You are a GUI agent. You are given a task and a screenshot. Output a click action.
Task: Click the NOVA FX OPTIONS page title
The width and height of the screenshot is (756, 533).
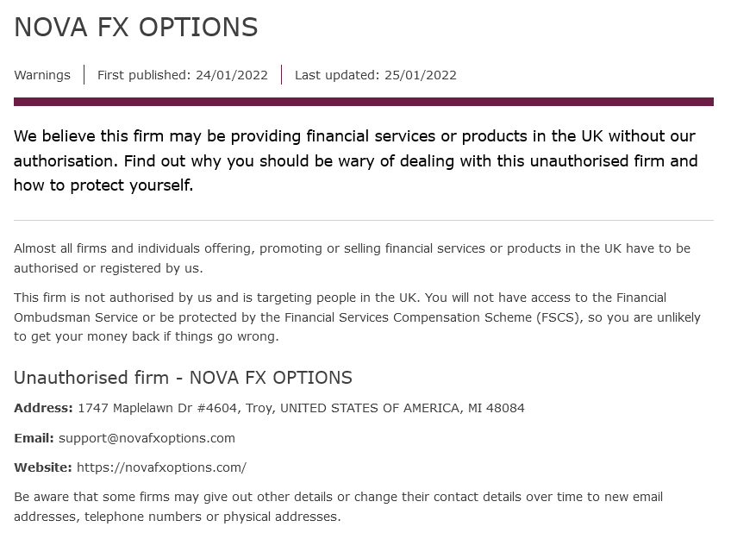coord(136,27)
